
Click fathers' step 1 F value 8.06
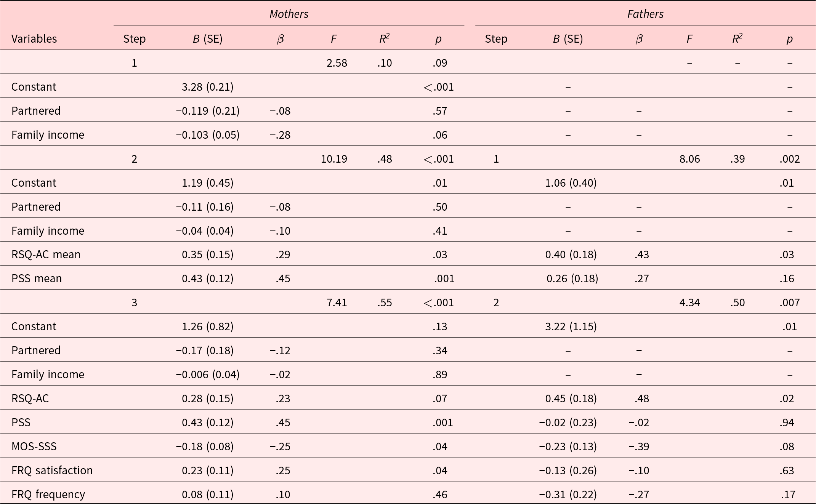tap(689, 159)
